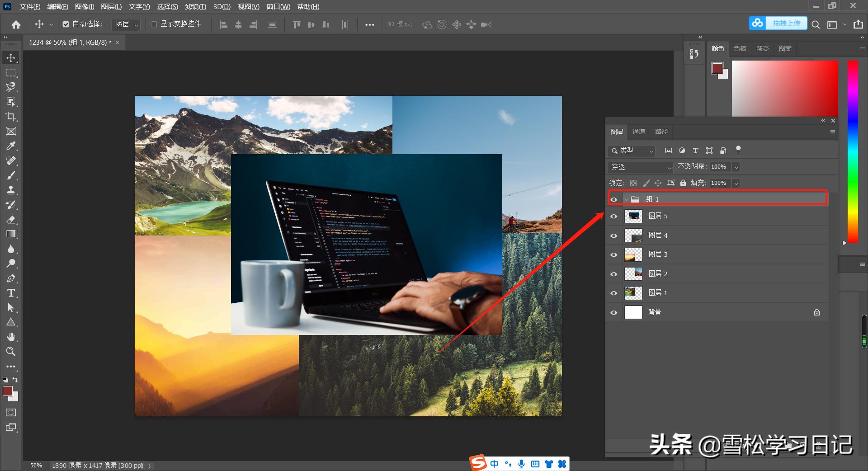Open the 滤镜 menu
This screenshot has height=471, width=868.
[195, 7]
